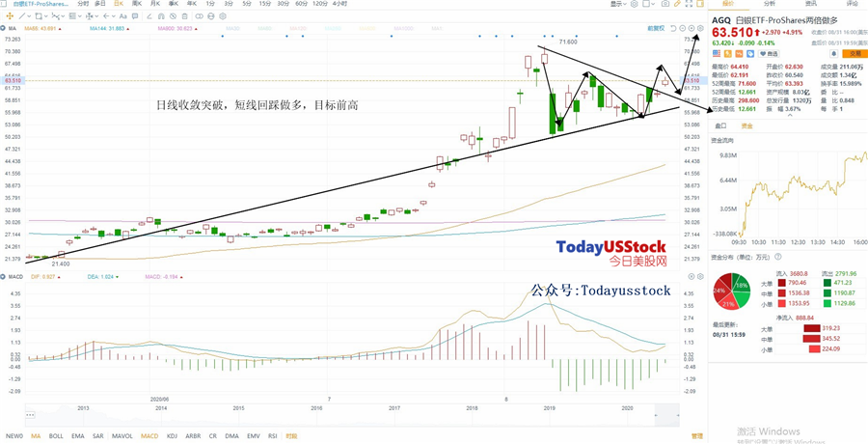Click the timeline navigator ellipsis handle

(30, 414)
